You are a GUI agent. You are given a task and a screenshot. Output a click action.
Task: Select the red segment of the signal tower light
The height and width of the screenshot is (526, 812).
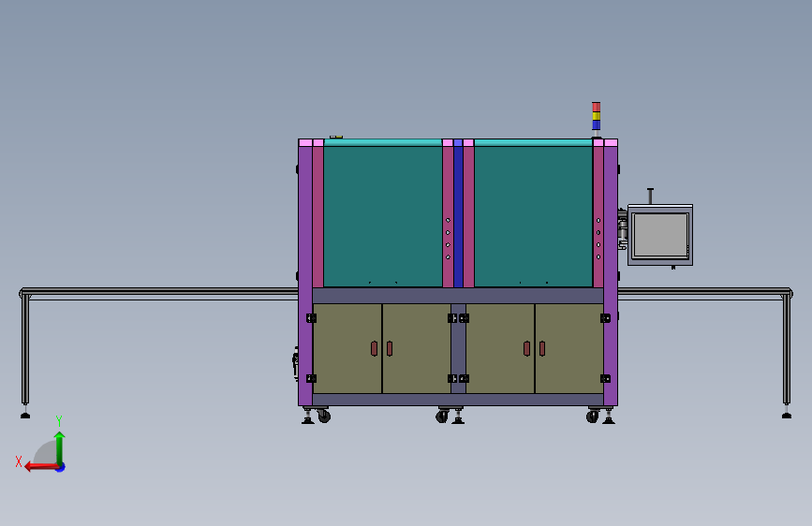596,107
